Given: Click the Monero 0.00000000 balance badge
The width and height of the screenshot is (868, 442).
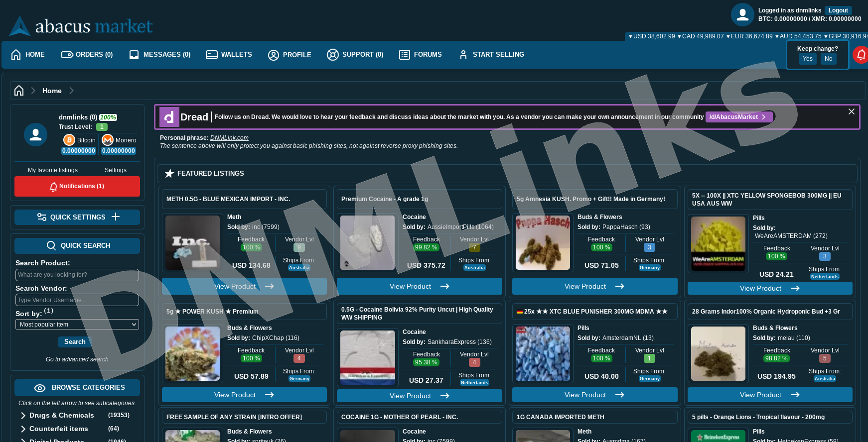Looking at the screenshot, I should tap(119, 151).
